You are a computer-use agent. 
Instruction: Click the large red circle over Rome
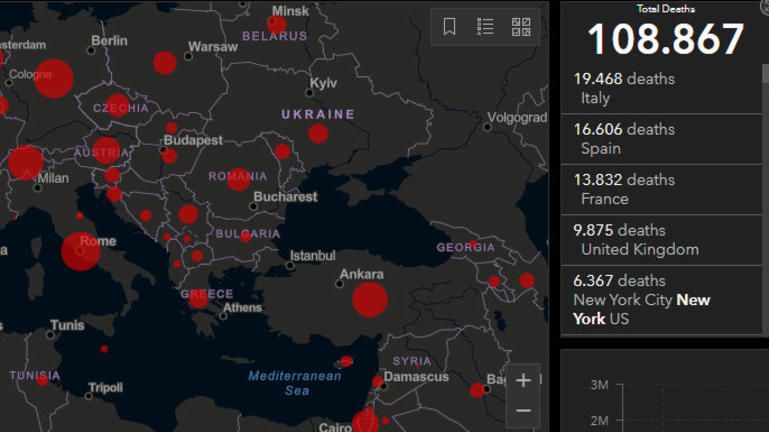click(81, 251)
